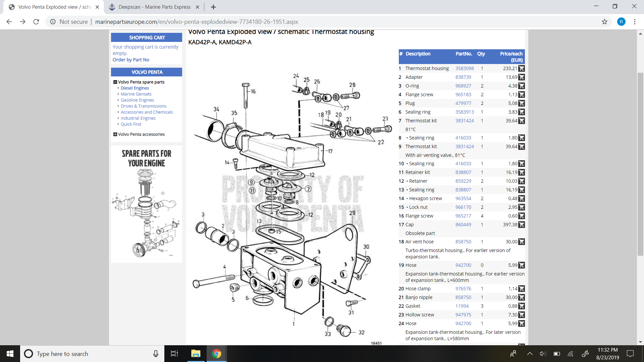Open part number 942700 for item 19
The height and width of the screenshot is (362, 644).
pos(463,265)
